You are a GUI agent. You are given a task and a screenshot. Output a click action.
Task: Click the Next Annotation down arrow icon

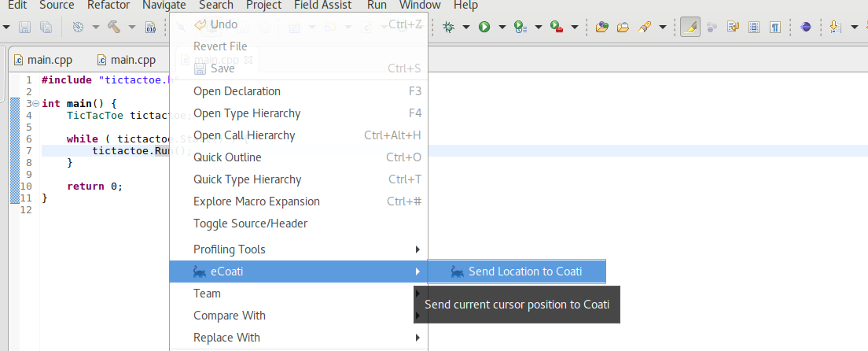(835, 27)
